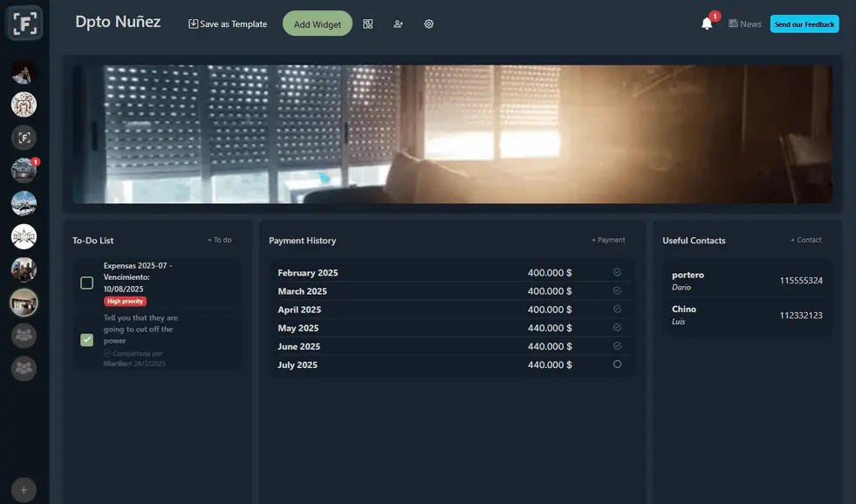Click the plus button at sidebar bottom
Viewport: 856px width, 504px height.
[x=24, y=490]
